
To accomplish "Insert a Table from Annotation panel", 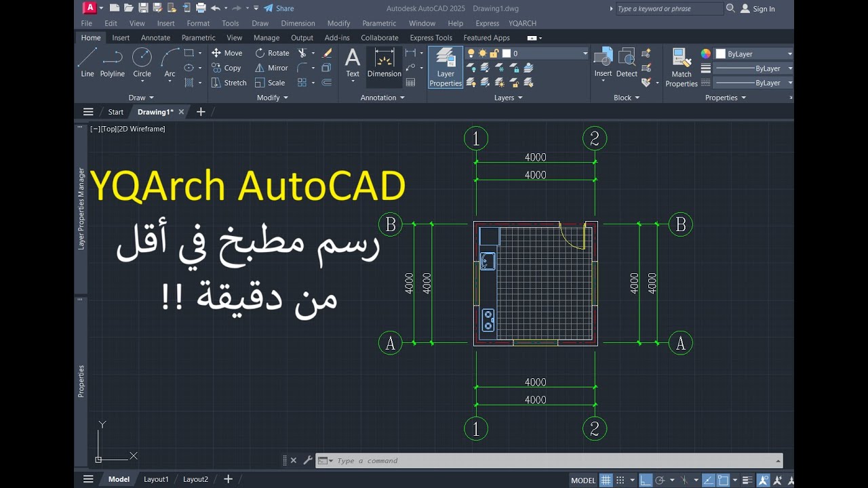I will (410, 83).
